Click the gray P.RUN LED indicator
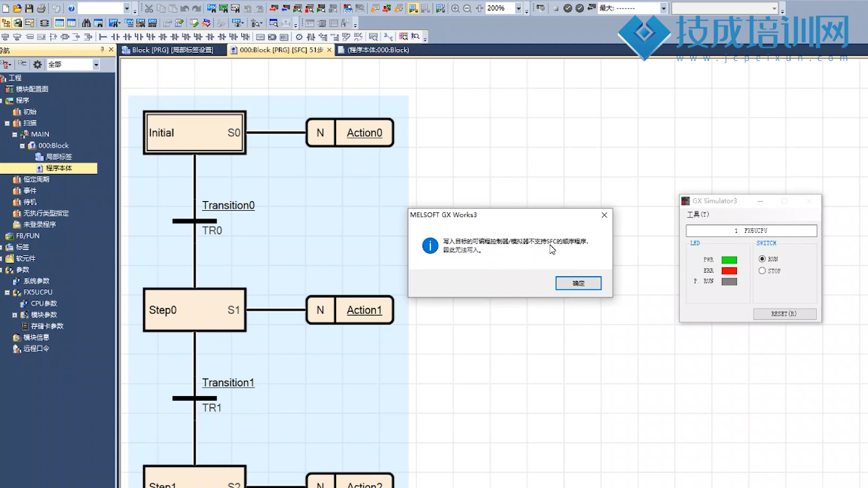 729,282
